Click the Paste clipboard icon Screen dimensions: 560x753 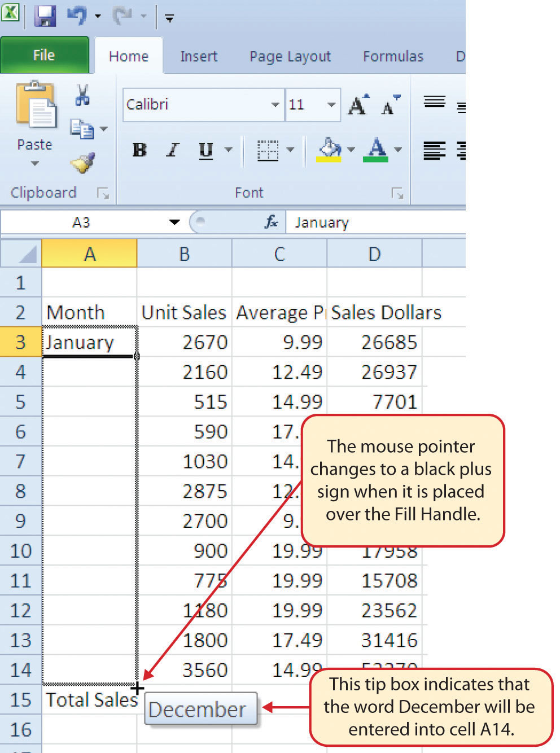coord(36,105)
